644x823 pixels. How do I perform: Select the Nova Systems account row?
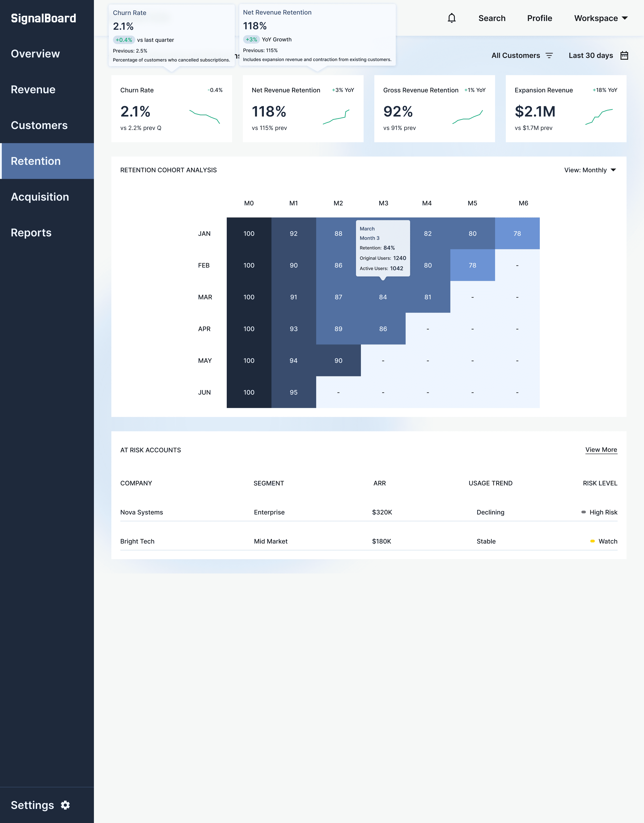click(x=142, y=512)
